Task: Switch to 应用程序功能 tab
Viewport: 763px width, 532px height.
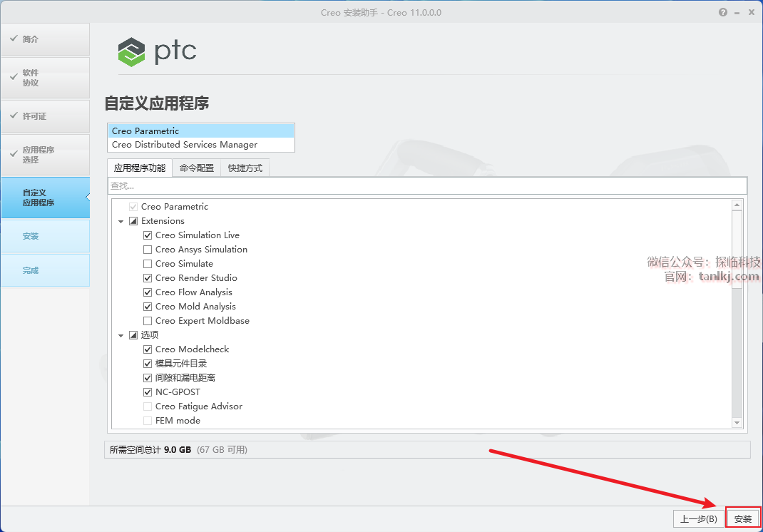Action: 140,168
